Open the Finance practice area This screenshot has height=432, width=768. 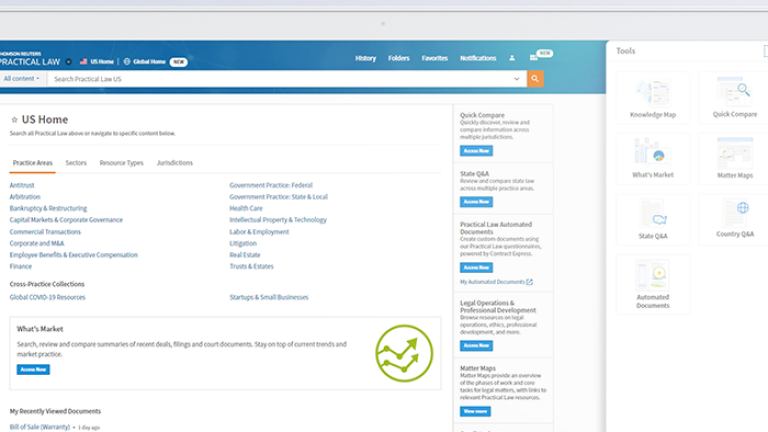[21, 266]
